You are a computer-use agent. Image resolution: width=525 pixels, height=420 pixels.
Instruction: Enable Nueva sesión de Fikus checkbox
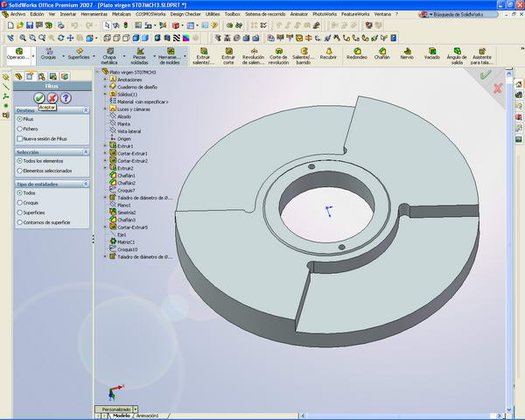(20, 139)
